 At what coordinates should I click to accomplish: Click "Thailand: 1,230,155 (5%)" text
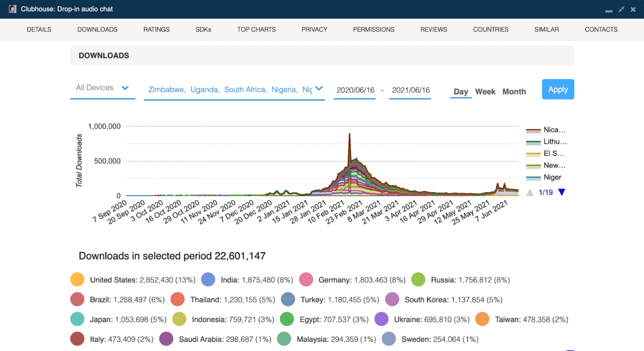[x=233, y=300]
